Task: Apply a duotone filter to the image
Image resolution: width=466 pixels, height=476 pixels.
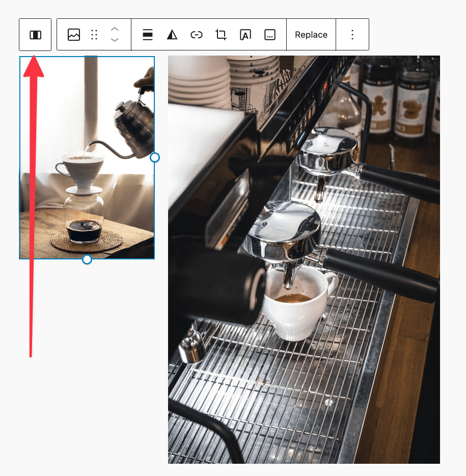Action: (172, 35)
